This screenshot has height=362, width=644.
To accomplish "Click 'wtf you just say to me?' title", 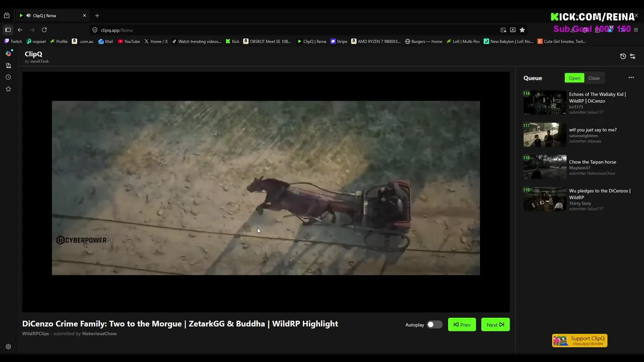I will coord(593,130).
